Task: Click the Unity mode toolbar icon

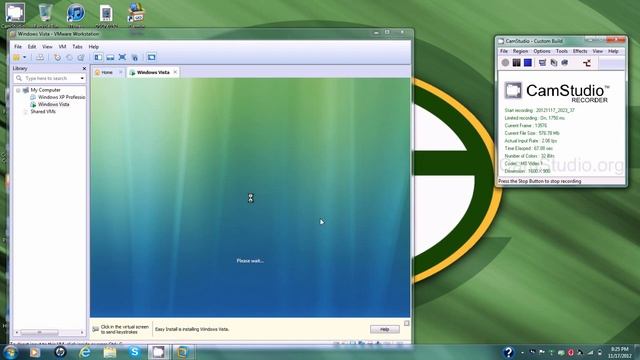Action: 135,58
